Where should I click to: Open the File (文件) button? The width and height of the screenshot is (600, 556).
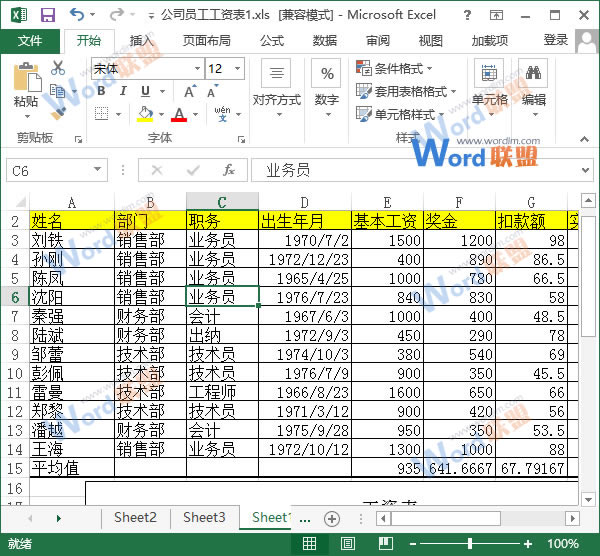tap(30, 41)
